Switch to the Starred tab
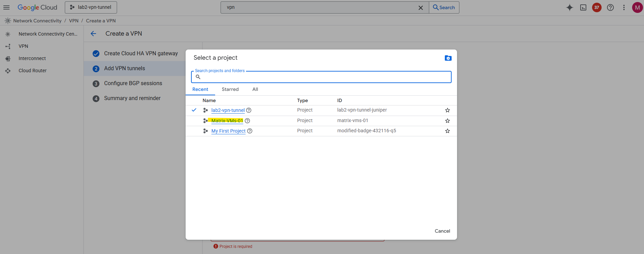 (x=230, y=89)
